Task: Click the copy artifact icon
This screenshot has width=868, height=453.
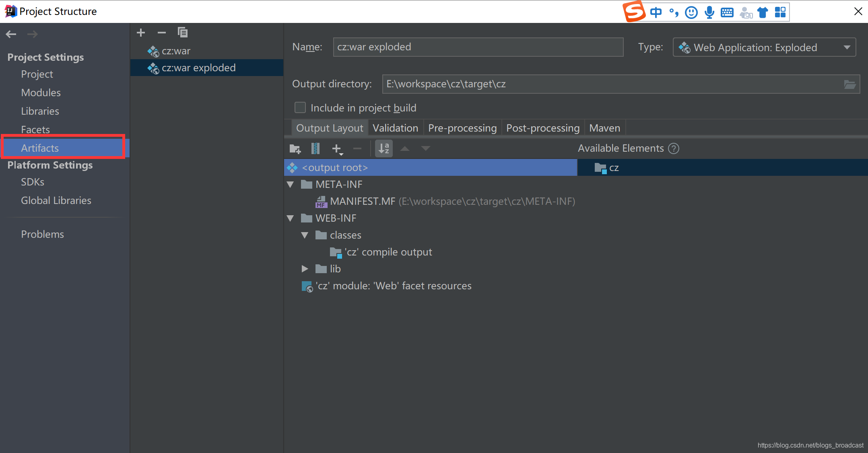Action: point(183,33)
